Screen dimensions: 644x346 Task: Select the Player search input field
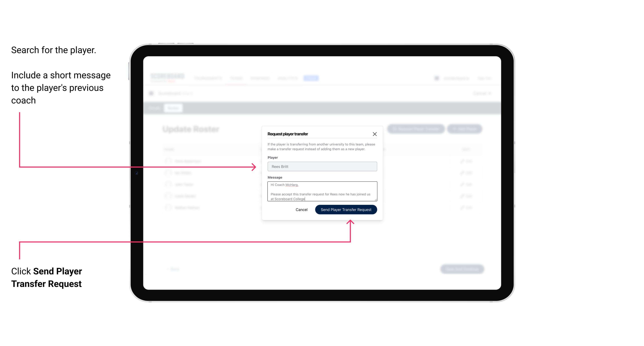click(322, 167)
